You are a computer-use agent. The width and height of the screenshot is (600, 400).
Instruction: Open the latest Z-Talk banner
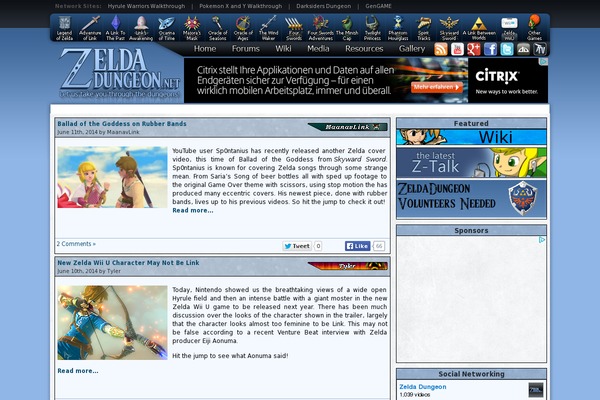point(471,163)
